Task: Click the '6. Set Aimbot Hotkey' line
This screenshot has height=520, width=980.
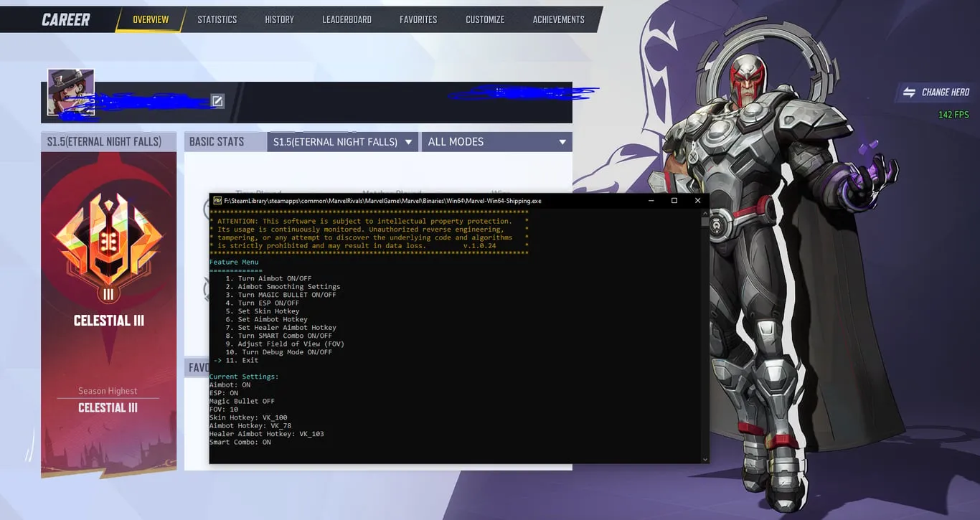Action: (x=266, y=319)
